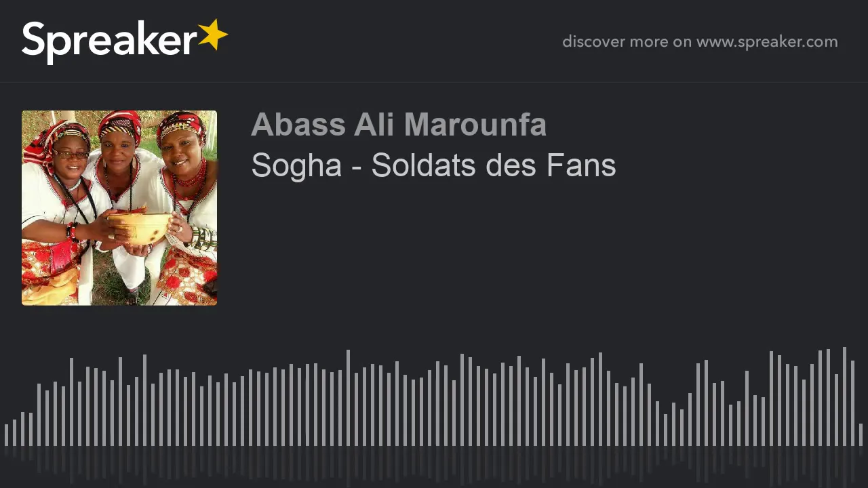Click the yellow bowl in cover image

(x=141, y=228)
